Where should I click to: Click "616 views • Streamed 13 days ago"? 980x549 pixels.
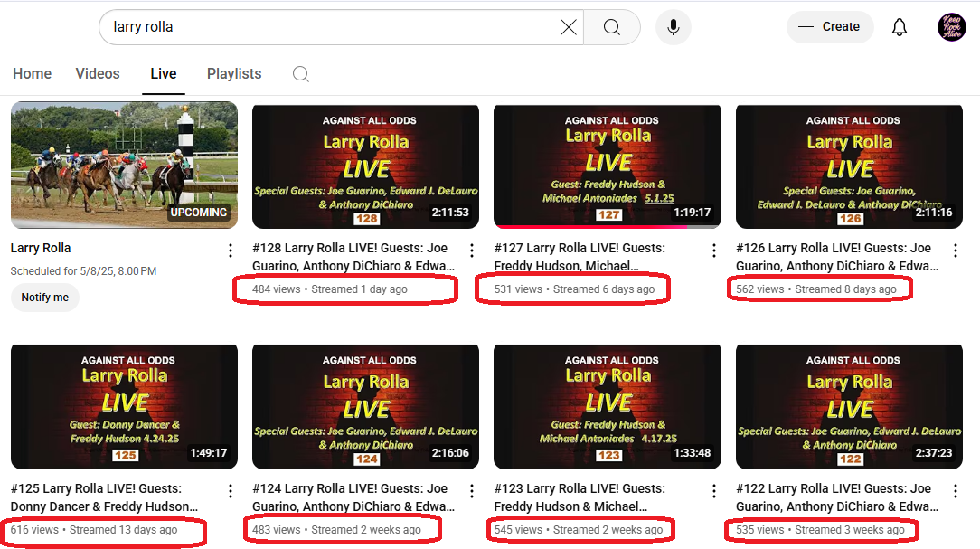tap(94, 530)
